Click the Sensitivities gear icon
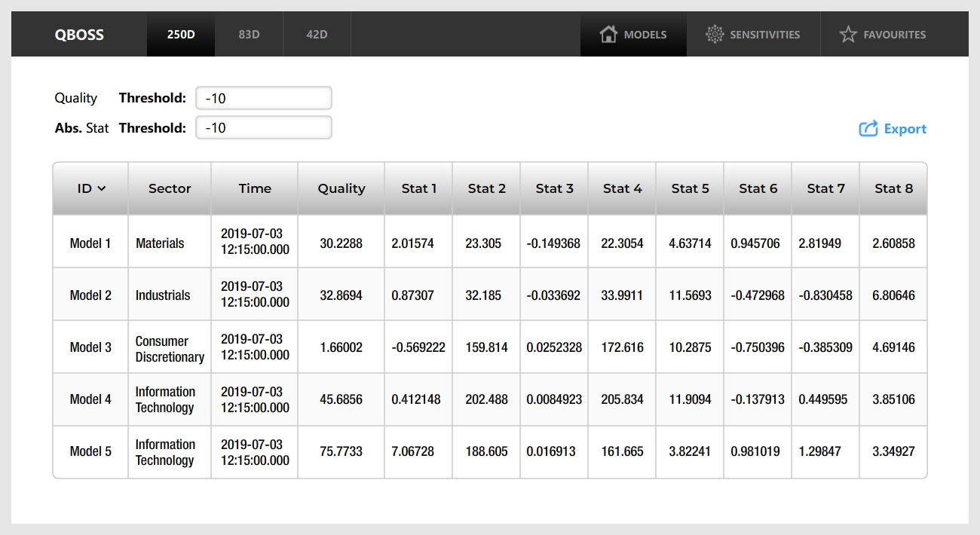 tap(714, 35)
